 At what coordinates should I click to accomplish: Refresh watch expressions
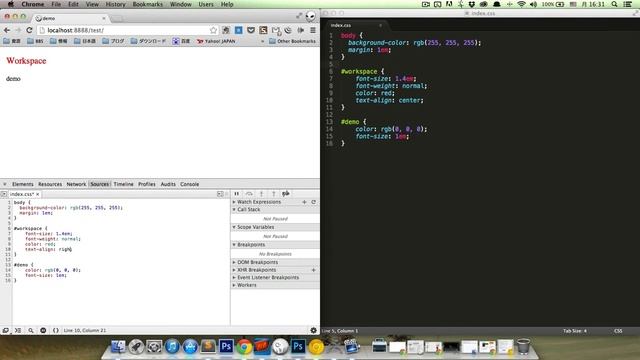pos(313,202)
